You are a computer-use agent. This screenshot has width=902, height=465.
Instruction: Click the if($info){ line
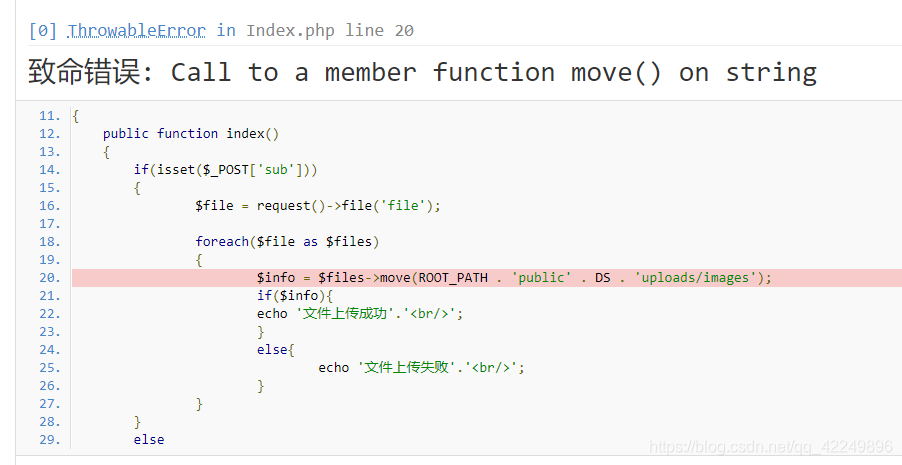pos(295,296)
